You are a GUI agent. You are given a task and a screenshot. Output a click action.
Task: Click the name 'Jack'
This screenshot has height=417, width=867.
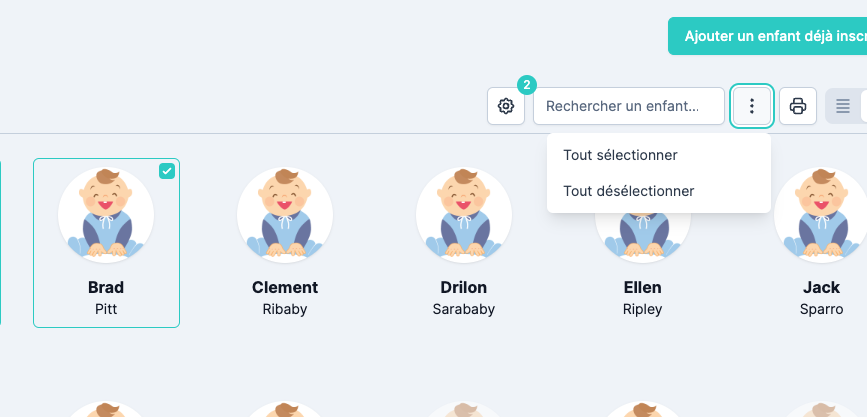(821, 288)
